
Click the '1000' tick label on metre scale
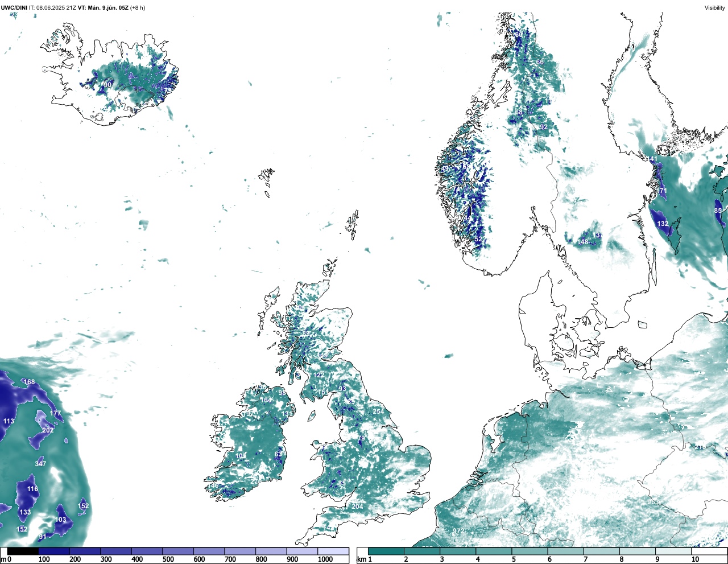tap(325, 559)
